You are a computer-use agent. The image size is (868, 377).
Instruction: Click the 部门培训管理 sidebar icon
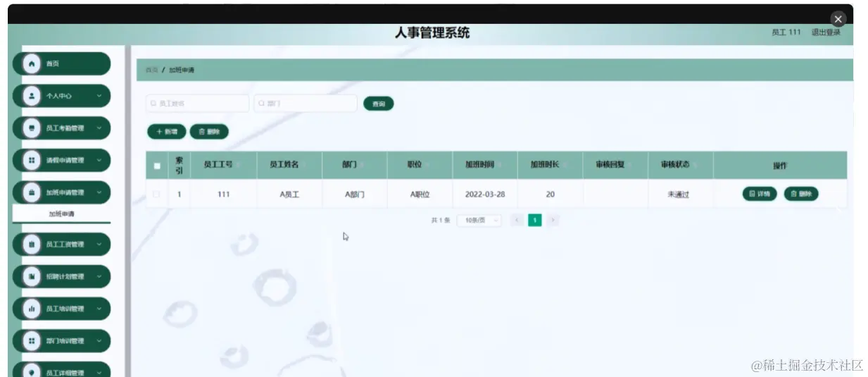pos(32,341)
